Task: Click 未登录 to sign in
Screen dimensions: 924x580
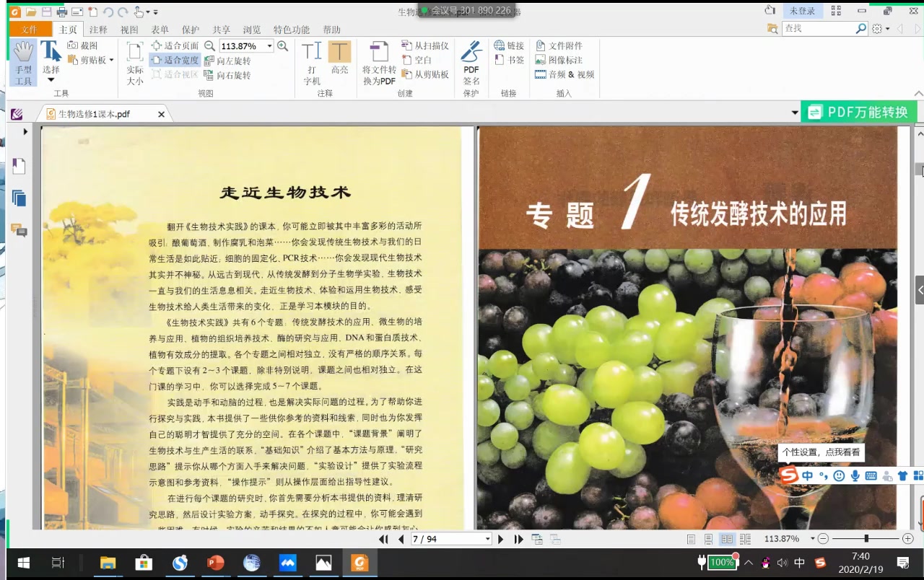Action: [x=801, y=11]
